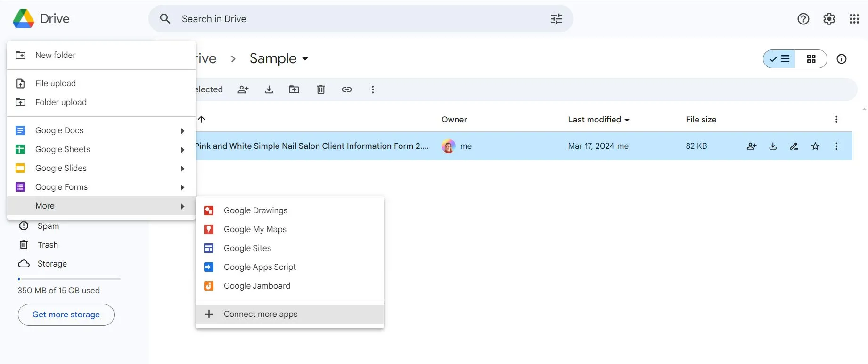This screenshot has width=868, height=364.
Task: Choose Connect more apps
Action: point(290,314)
